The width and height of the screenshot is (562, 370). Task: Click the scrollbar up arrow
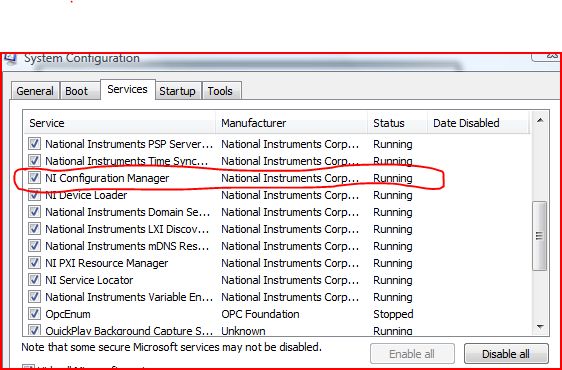[540, 121]
